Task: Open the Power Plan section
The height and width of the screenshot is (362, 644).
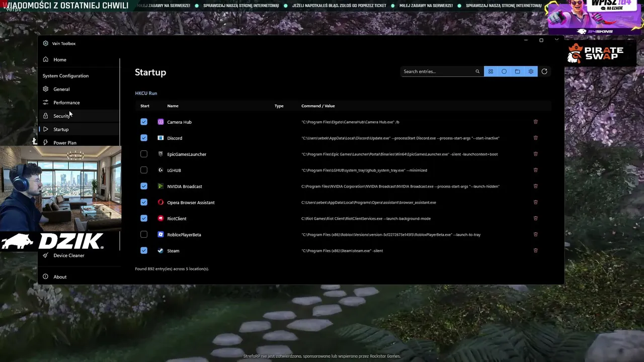Action: (x=79, y=142)
